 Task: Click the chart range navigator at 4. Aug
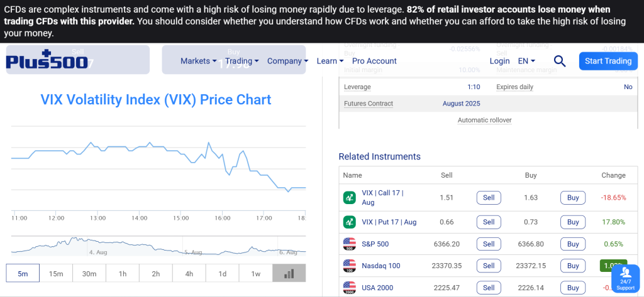pos(98,252)
